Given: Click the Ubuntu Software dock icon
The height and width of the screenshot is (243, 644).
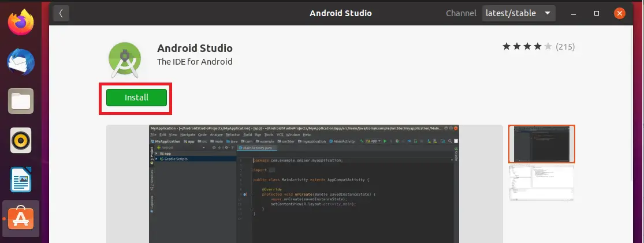Looking at the screenshot, I should 21,218.
